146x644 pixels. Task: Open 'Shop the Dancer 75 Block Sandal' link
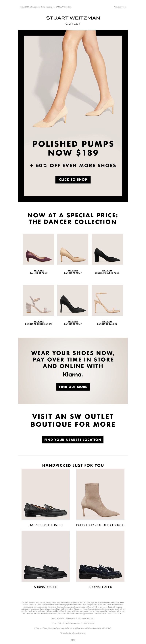point(39,323)
